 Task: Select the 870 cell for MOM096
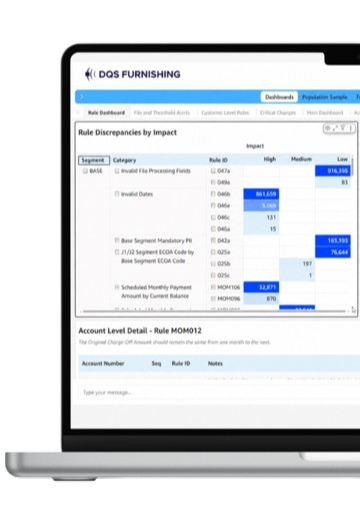pyautogui.click(x=261, y=299)
